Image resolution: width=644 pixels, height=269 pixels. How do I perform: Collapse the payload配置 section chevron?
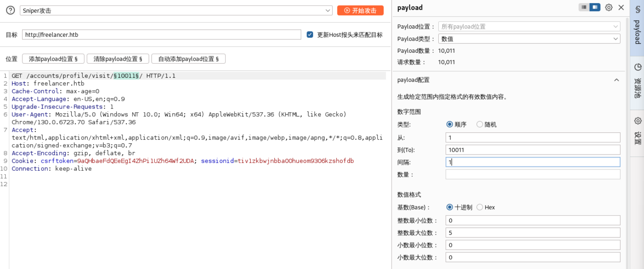point(616,80)
